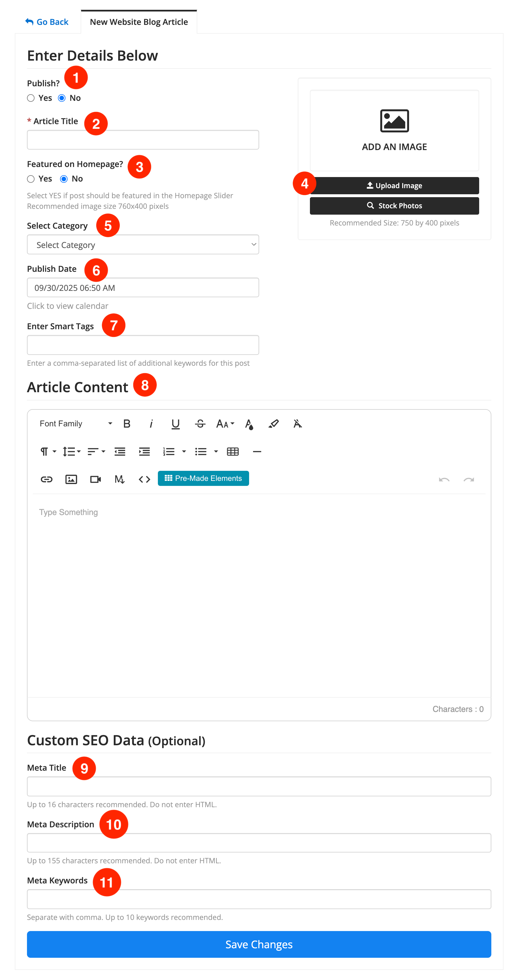Apply italic formatting in editor toolbar
The height and width of the screenshot is (980, 522).
click(x=151, y=423)
